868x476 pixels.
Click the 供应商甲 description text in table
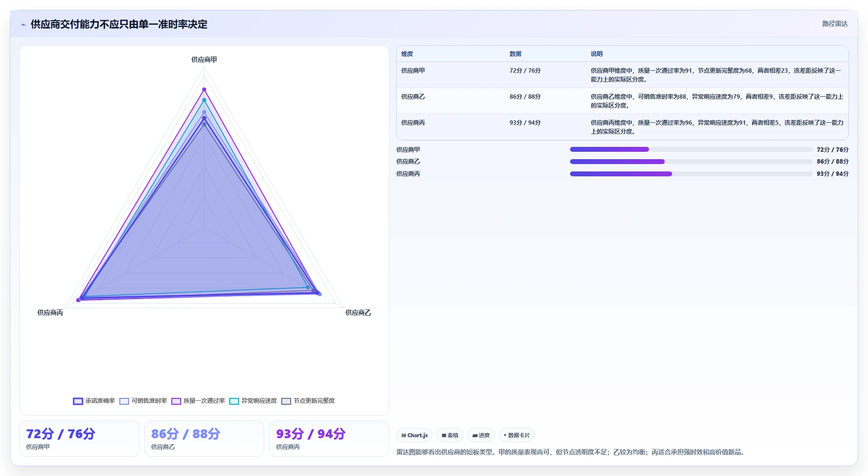pos(716,75)
